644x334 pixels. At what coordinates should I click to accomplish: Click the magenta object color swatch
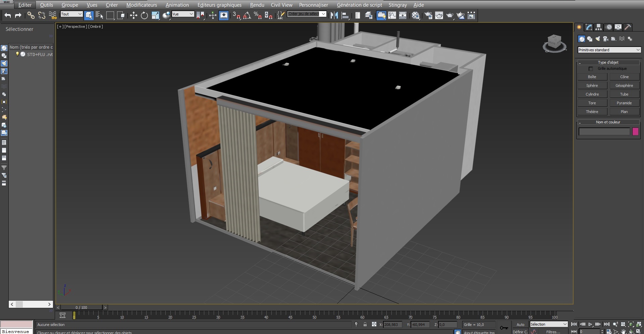click(x=635, y=131)
